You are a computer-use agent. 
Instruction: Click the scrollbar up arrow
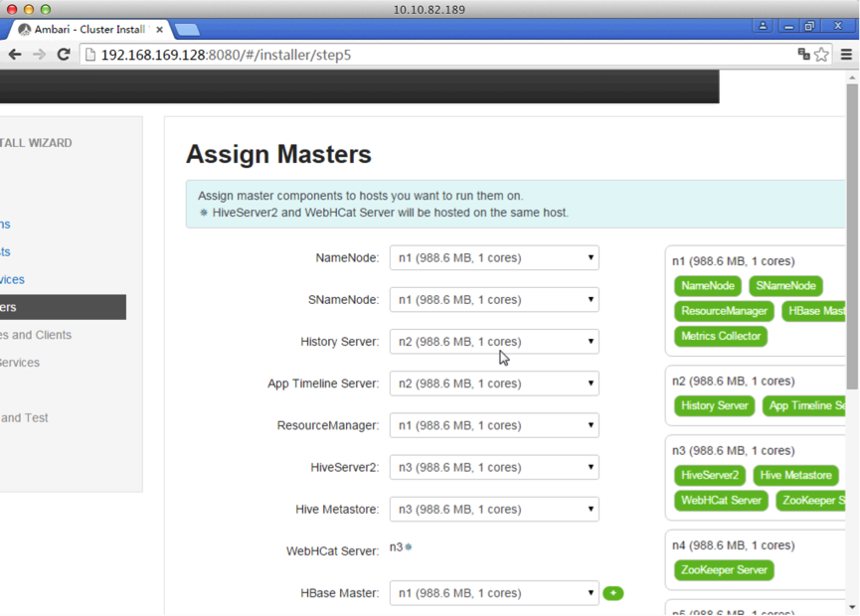(852, 77)
